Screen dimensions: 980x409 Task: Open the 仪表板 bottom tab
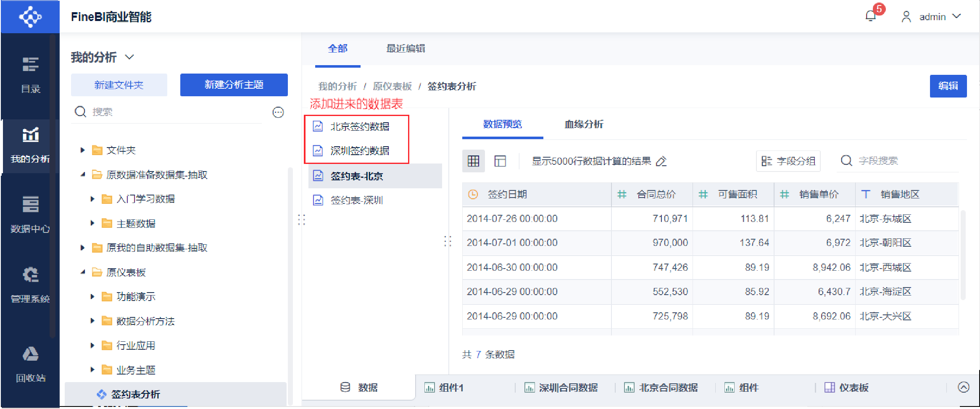click(x=846, y=387)
